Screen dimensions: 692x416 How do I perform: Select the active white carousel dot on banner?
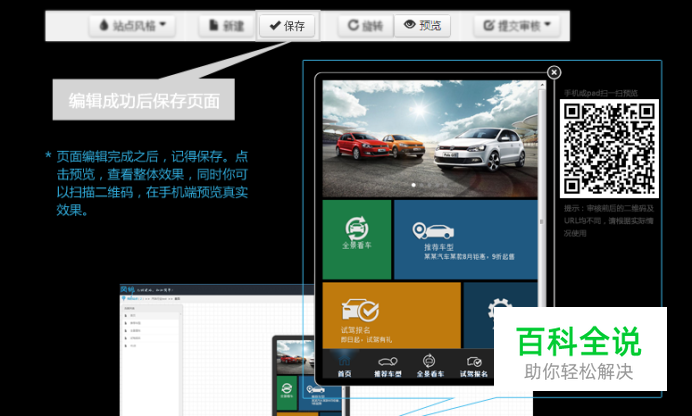(414, 185)
